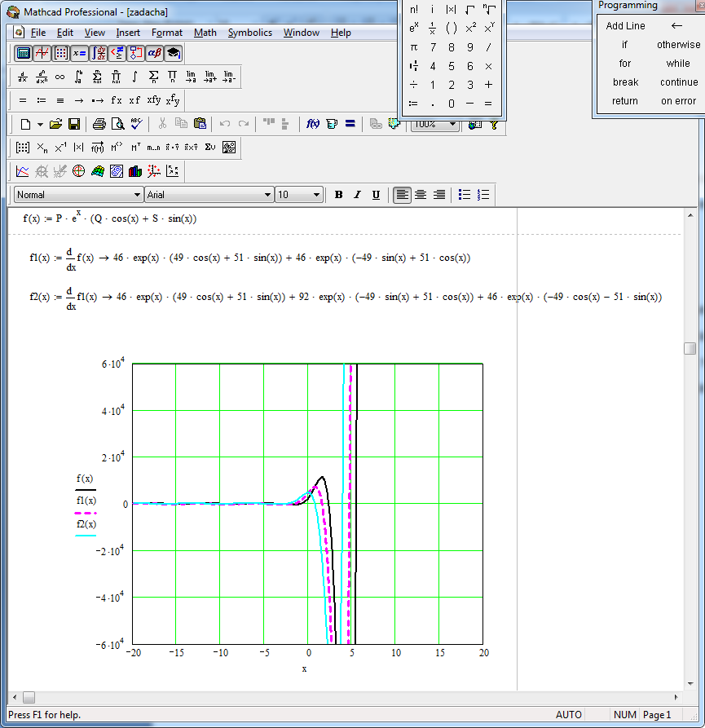Open the Calculus toolbar palette

pyautogui.click(x=99, y=53)
